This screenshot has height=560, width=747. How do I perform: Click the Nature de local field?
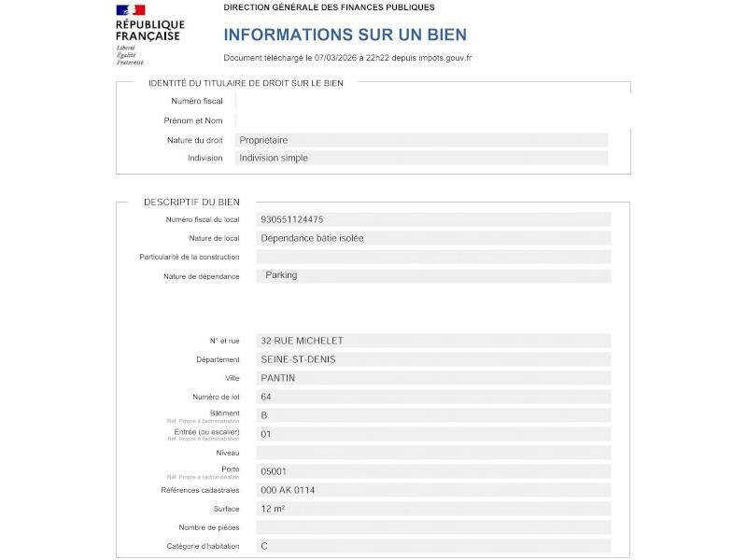point(433,238)
